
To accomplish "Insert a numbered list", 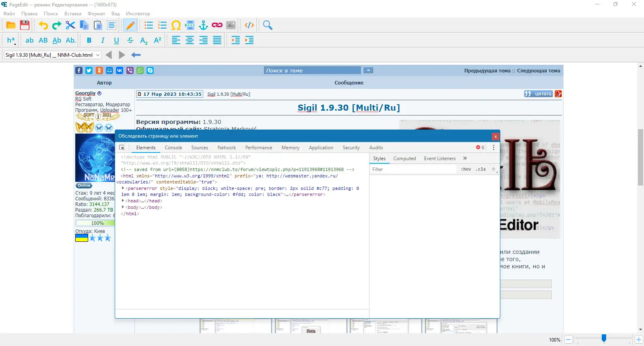I will pos(162,25).
